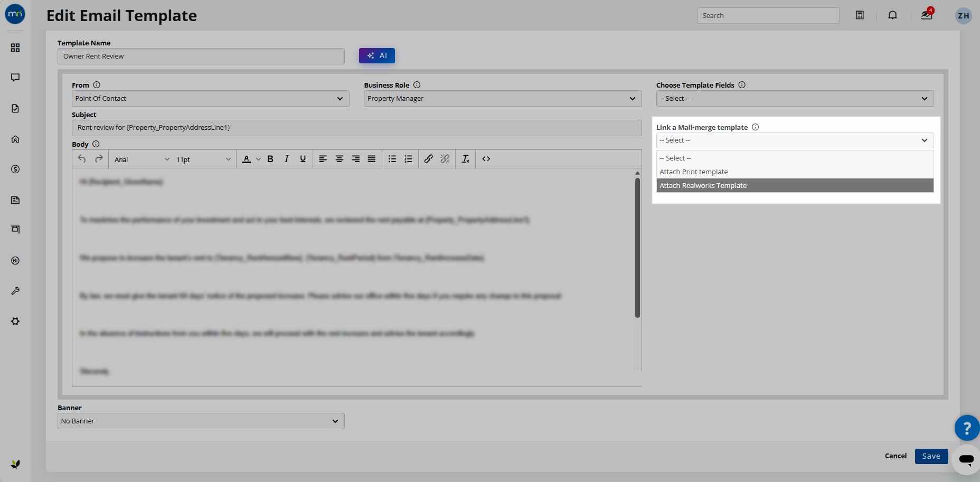980x482 pixels.
Task: Open the blue question mark help button
Action: (x=967, y=428)
